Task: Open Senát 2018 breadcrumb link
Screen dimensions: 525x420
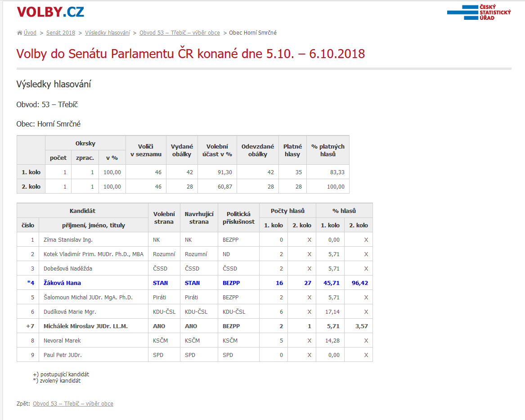Action: tap(61, 33)
